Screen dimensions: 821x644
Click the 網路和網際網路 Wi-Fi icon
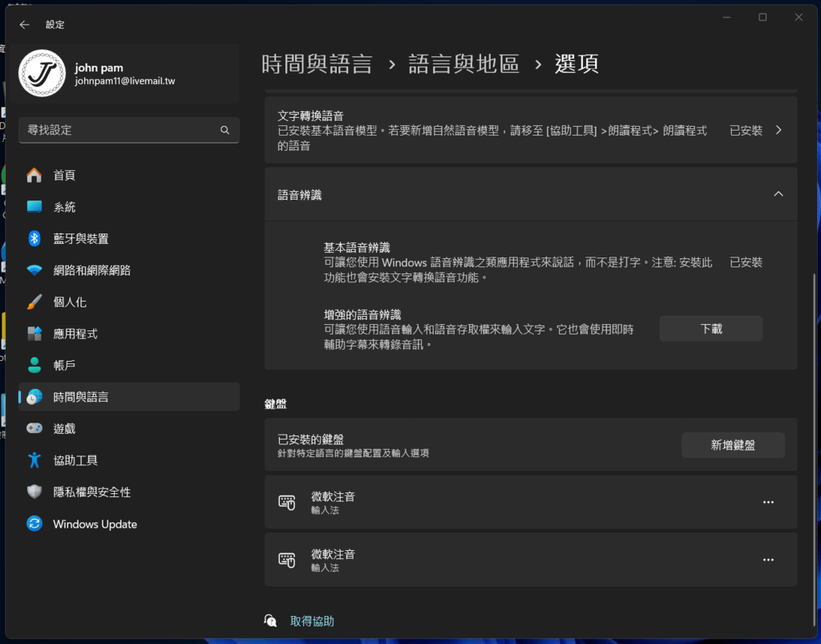point(34,270)
